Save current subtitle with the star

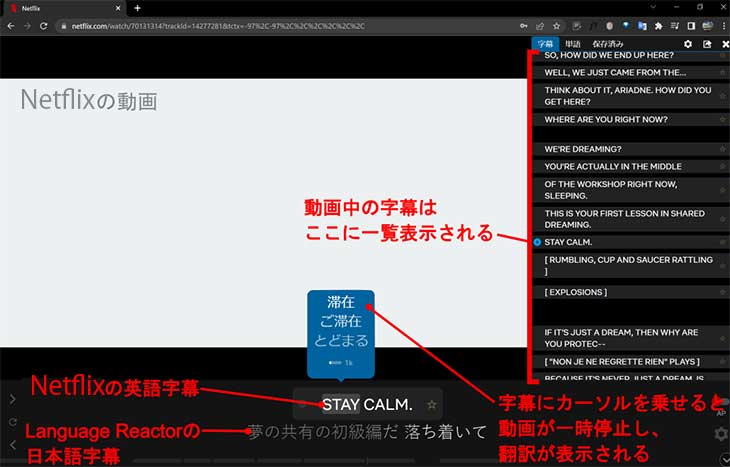click(x=432, y=404)
